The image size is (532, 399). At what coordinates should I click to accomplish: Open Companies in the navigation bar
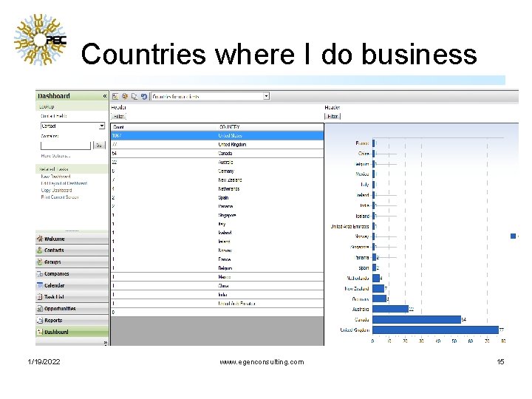[72, 274]
